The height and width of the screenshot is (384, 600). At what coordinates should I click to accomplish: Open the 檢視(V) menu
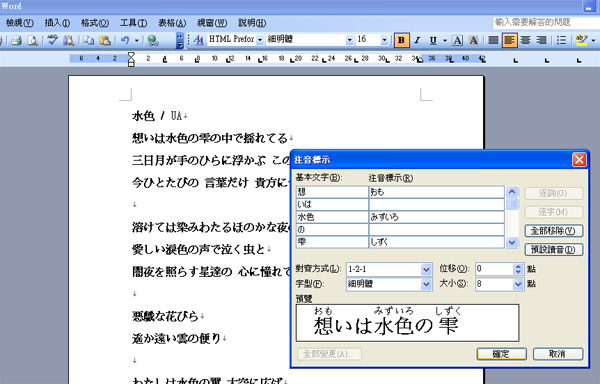point(19,23)
